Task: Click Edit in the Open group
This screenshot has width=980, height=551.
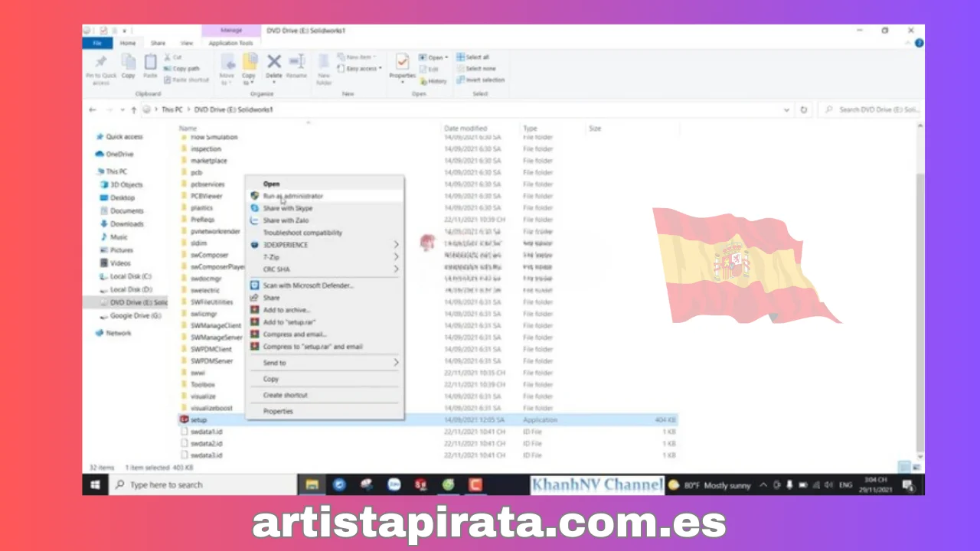Action: point(430,69)
